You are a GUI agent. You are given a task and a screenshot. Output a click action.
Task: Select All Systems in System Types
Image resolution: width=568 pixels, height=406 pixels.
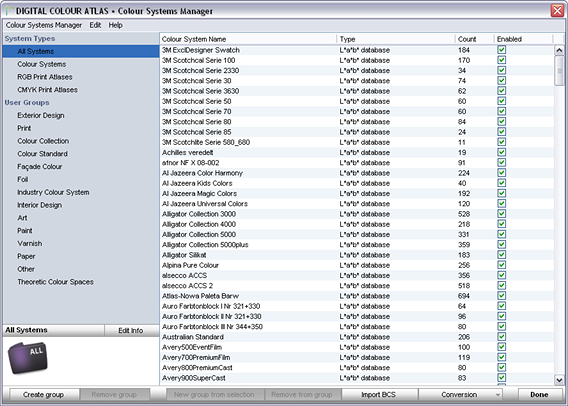point(81,51)
